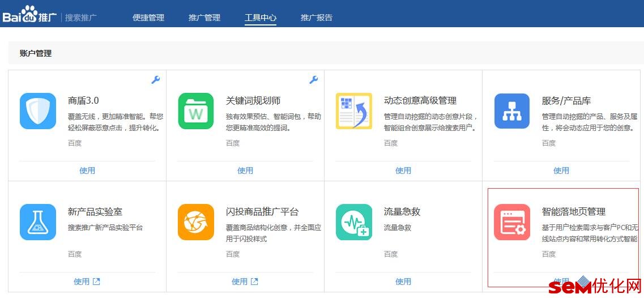Click the 闪投商品推广平台 title
The width and height of the screenshot is (644, 298).
click(262, 212)
